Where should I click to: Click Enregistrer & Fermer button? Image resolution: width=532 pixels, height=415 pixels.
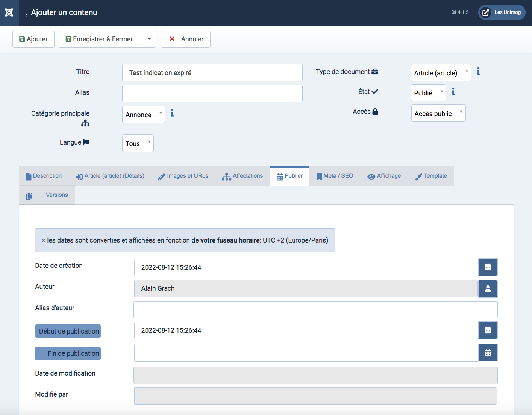tap(99, 39)
